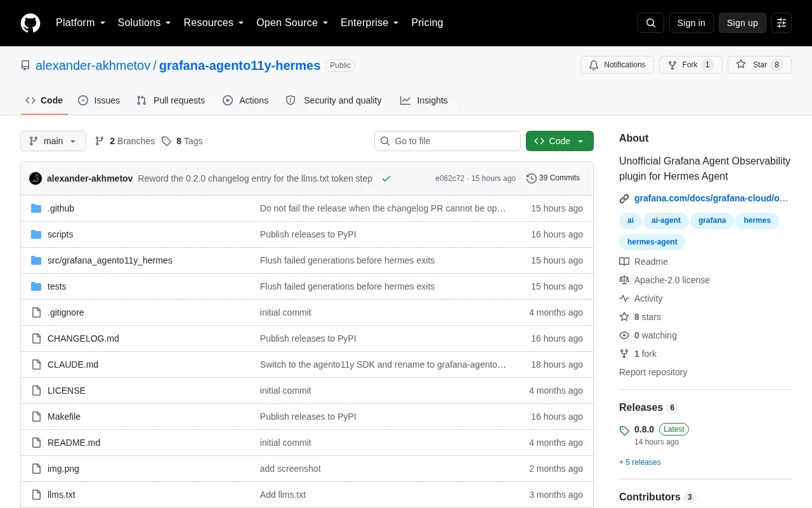This screenshot has height=508, width=812.
Task: Focus the Go to file search field
Action: coord(447,141)
